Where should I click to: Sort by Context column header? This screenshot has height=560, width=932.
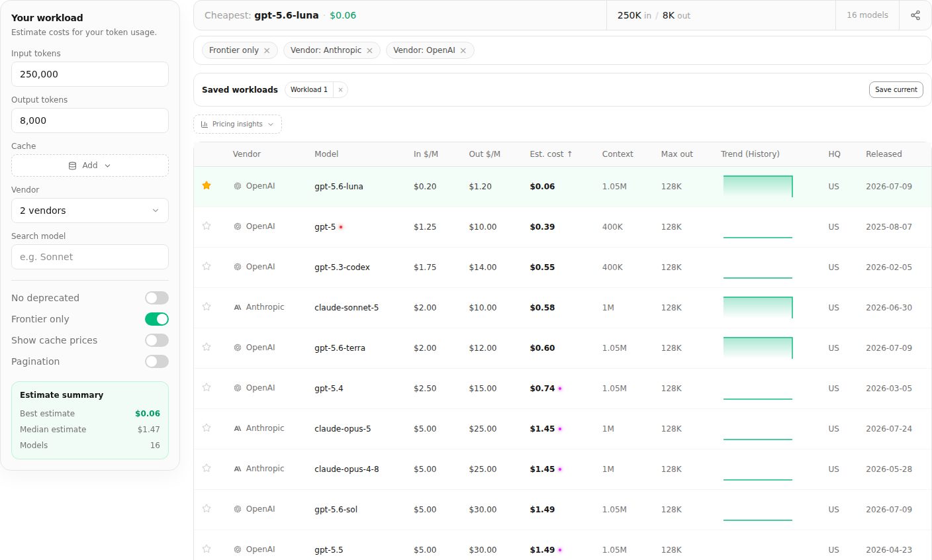618,154
